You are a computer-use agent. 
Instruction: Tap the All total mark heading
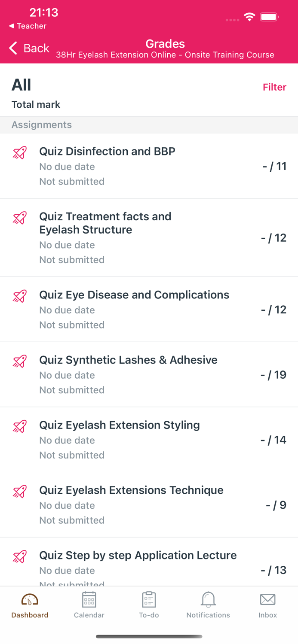[x=20, y=85]
